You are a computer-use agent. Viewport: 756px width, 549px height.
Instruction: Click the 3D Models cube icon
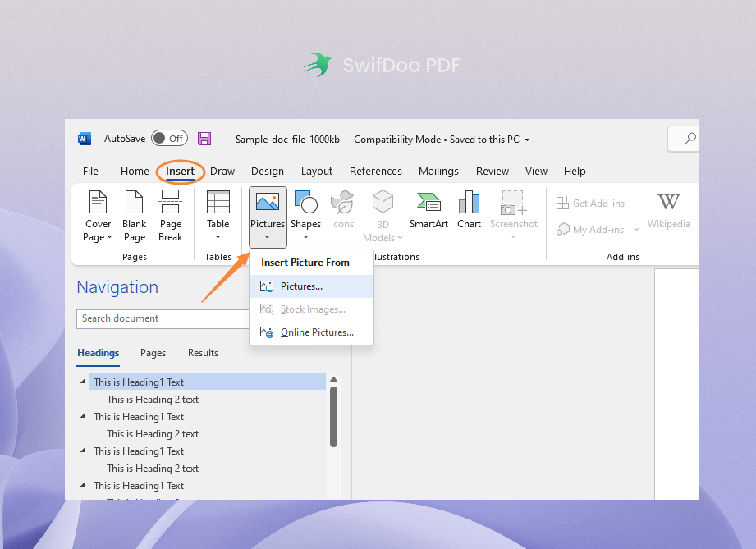pyautogui.click(x=383, y=202)
